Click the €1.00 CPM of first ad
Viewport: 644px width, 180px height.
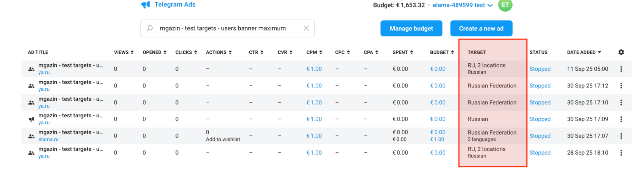click(x=314, y=69)
